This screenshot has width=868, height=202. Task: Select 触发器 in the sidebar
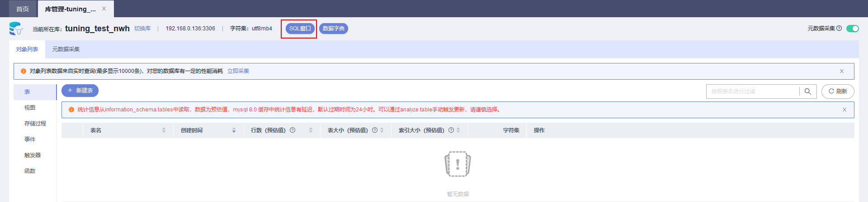point(35,155)
